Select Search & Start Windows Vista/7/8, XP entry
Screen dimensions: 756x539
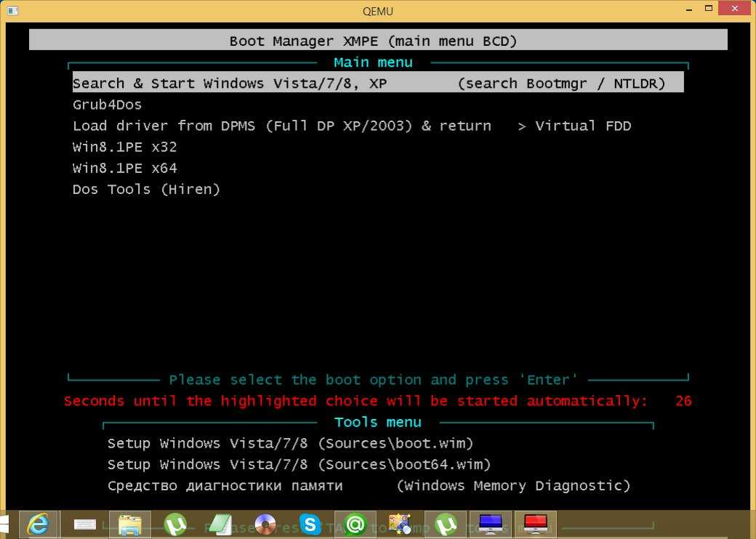pos(378,83)
